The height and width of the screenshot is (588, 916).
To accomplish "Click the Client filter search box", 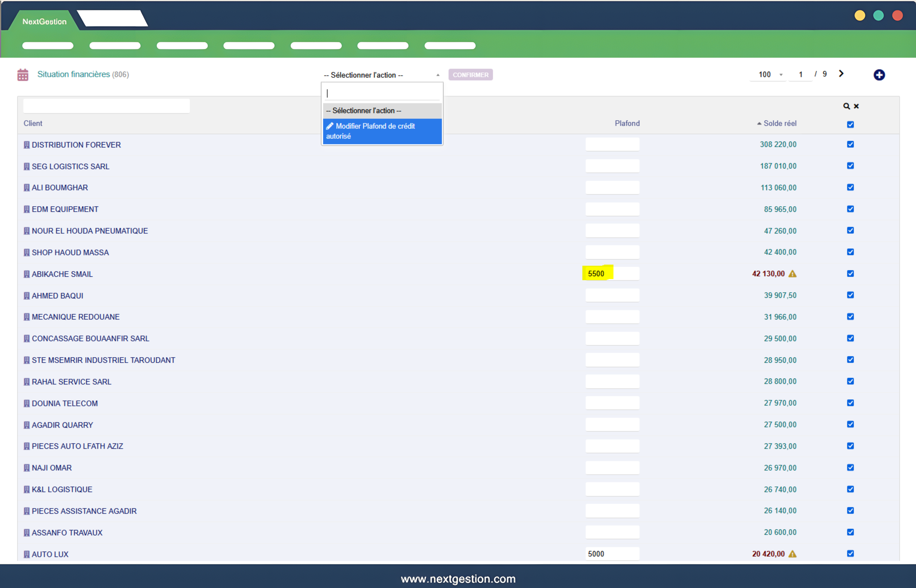I will tap(106, 106).
